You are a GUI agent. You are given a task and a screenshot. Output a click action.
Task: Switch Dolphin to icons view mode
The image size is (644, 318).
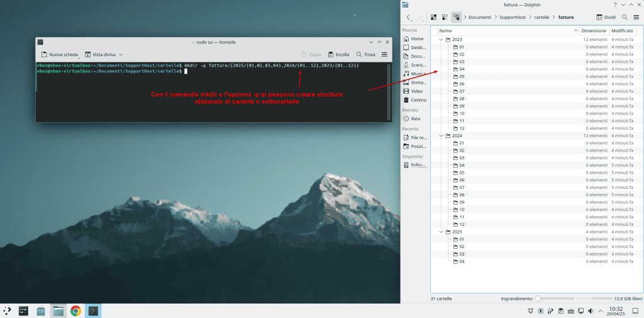coord(433,17)
